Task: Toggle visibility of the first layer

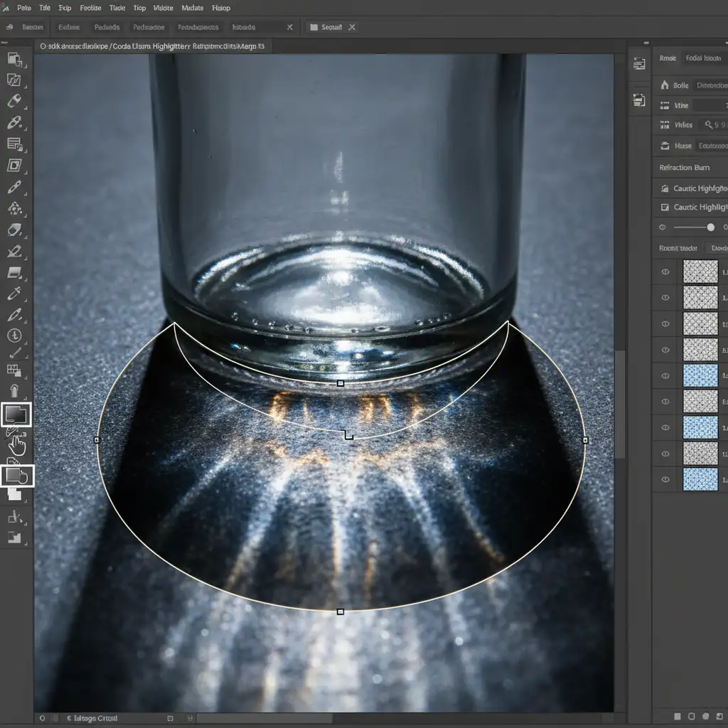Action: click(665, 272)
